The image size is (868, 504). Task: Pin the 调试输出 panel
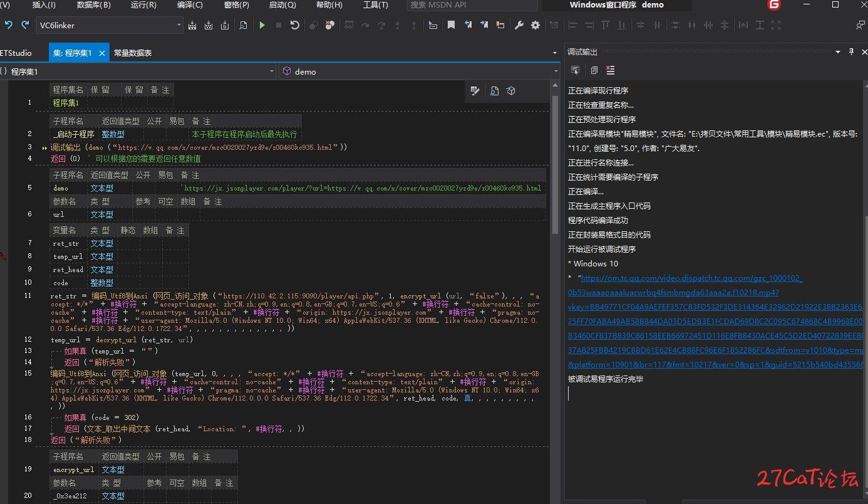[x=851, y=52]
